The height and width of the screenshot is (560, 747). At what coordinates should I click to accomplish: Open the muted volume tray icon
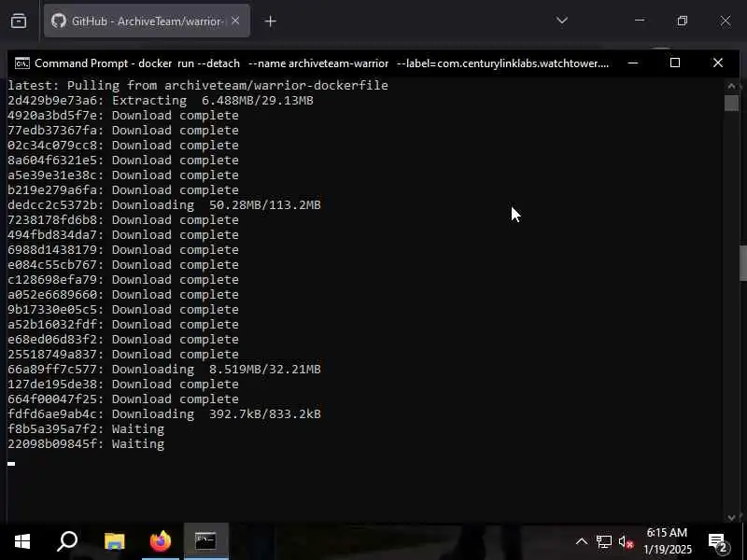pos(626,541)
